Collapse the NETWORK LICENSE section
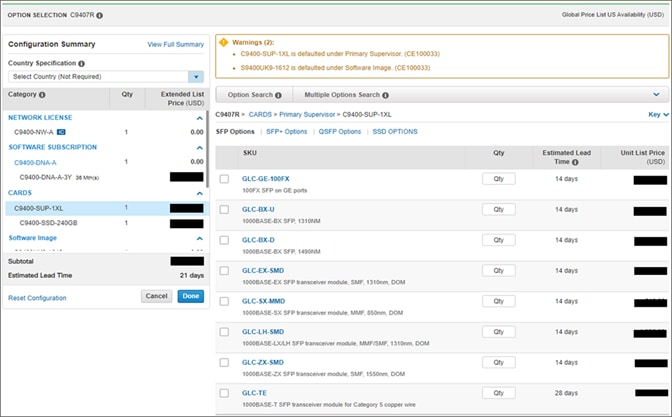672x417 pixels. coord(200,118)
